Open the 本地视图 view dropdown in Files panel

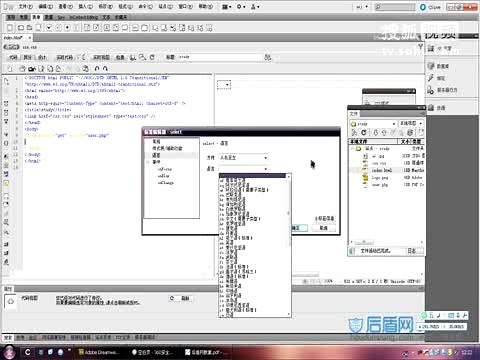tap(411, 124)
